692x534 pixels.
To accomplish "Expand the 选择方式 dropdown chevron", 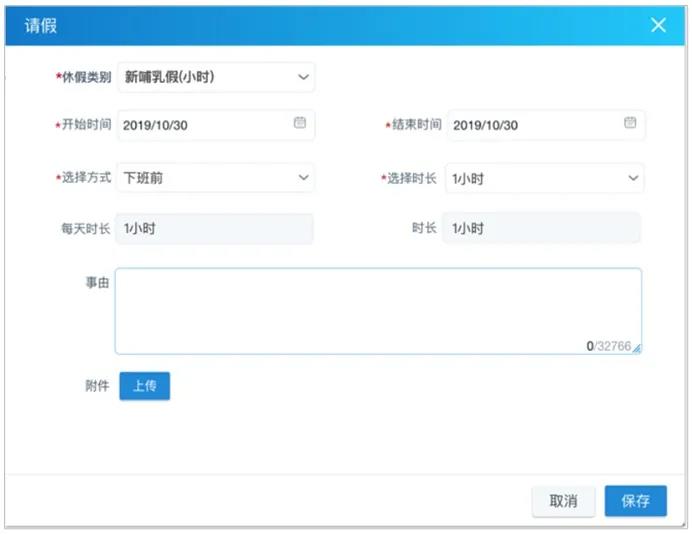I will coord(303,178).
